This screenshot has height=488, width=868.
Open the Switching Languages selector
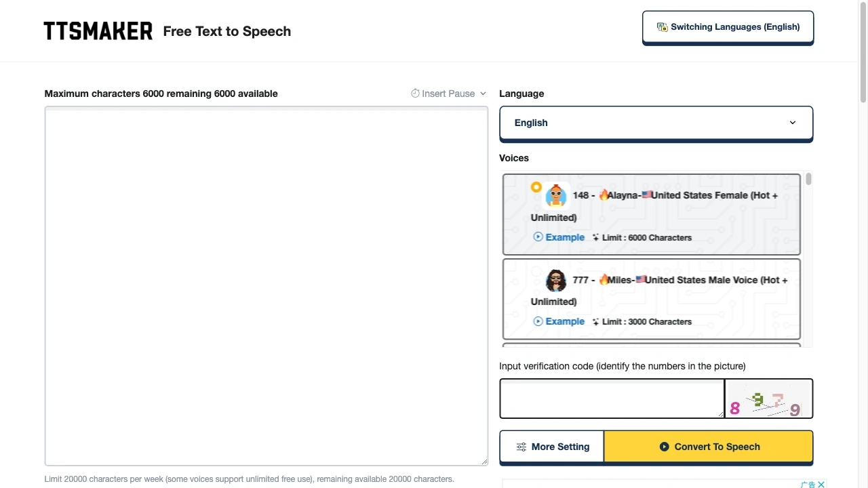click(x=728, y=26)
